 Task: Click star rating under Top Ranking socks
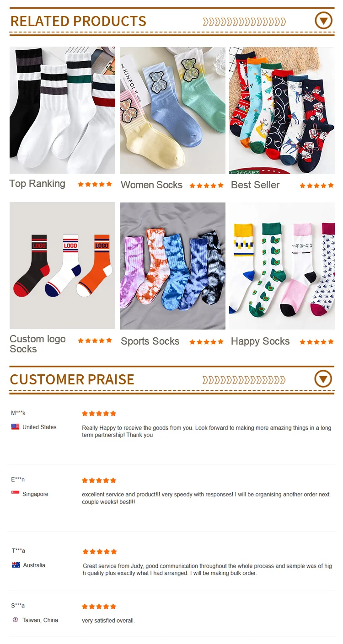[95, 184]
